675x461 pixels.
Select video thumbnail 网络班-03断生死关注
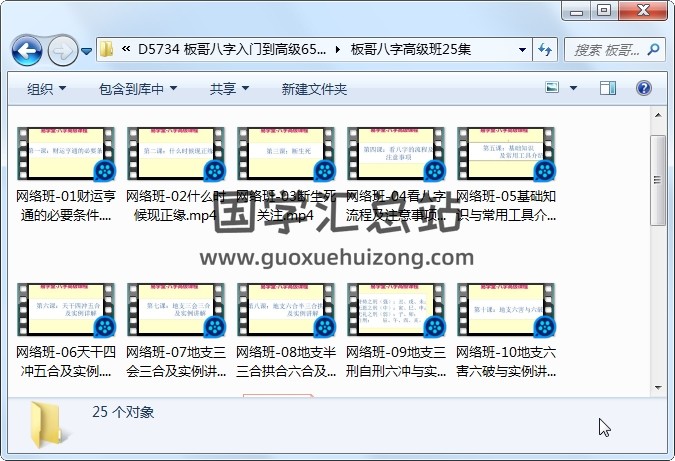286,154
